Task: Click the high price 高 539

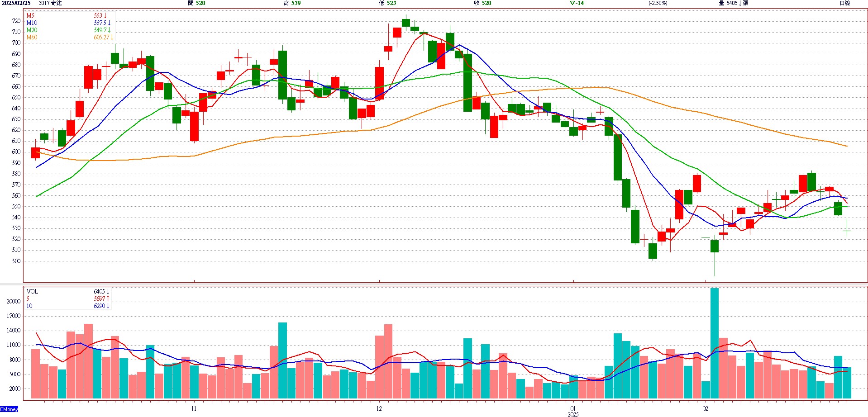Action: 292,3
